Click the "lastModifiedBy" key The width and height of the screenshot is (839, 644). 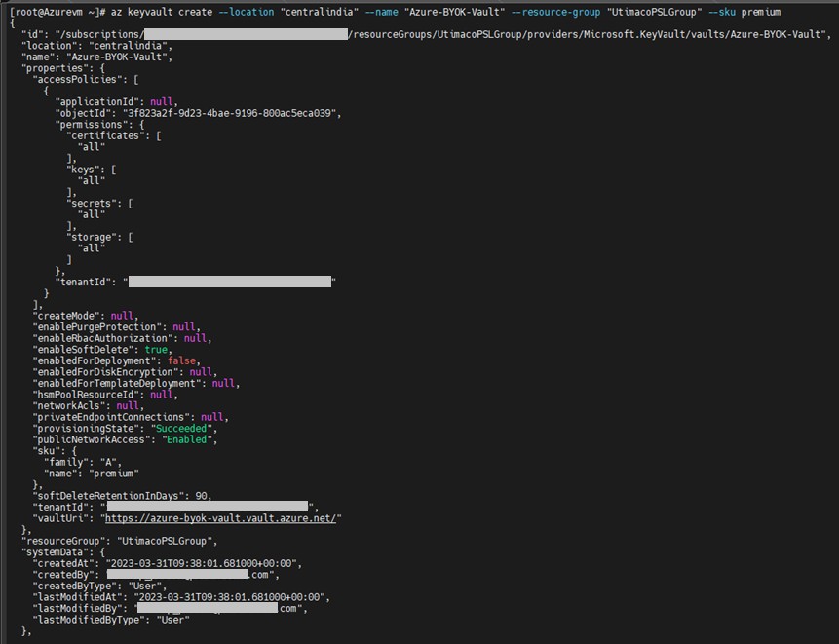point(77,608)
